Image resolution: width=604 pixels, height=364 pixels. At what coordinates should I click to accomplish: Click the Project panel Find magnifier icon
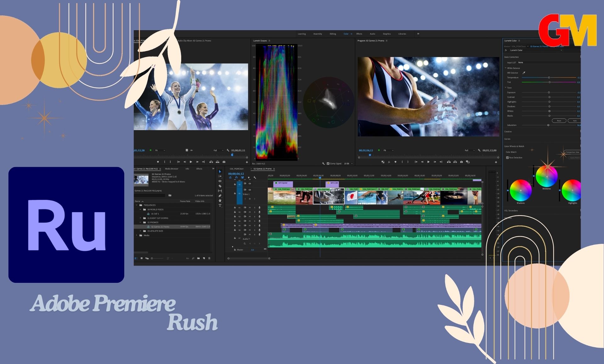(193, 258)
